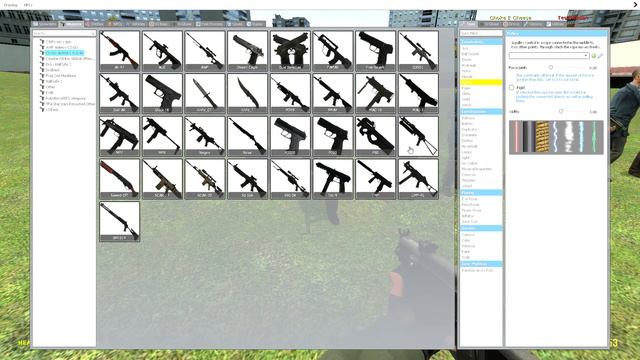
Task: Collapse the Constraints category header
Action: click(481, 42)
